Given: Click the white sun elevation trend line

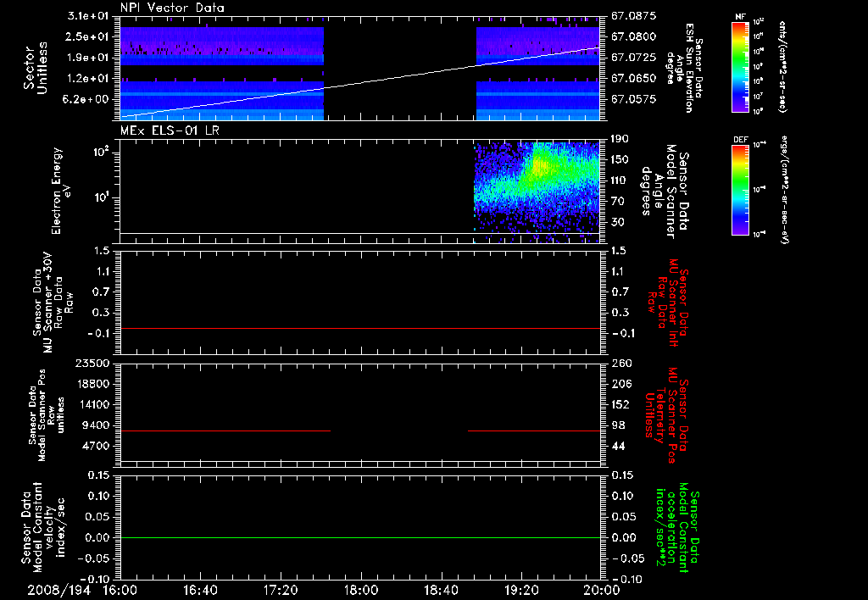Looking at the screenshot, I should click(359, 82).
